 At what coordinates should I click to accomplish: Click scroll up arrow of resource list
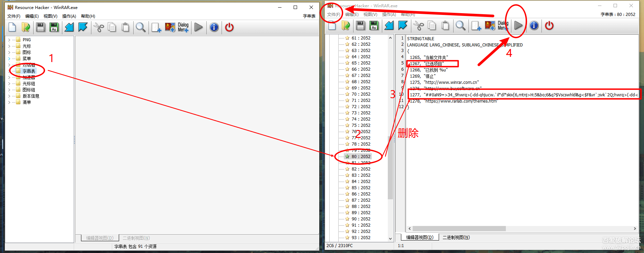tap(390, 38)
